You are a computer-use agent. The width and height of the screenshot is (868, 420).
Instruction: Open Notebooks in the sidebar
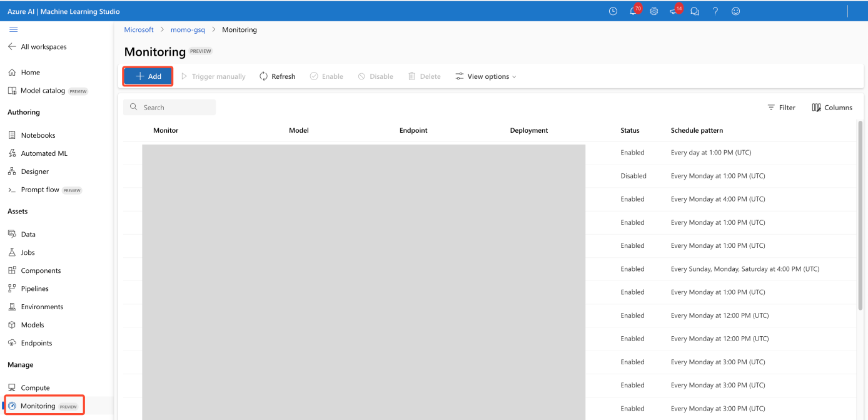pos(38,135)
